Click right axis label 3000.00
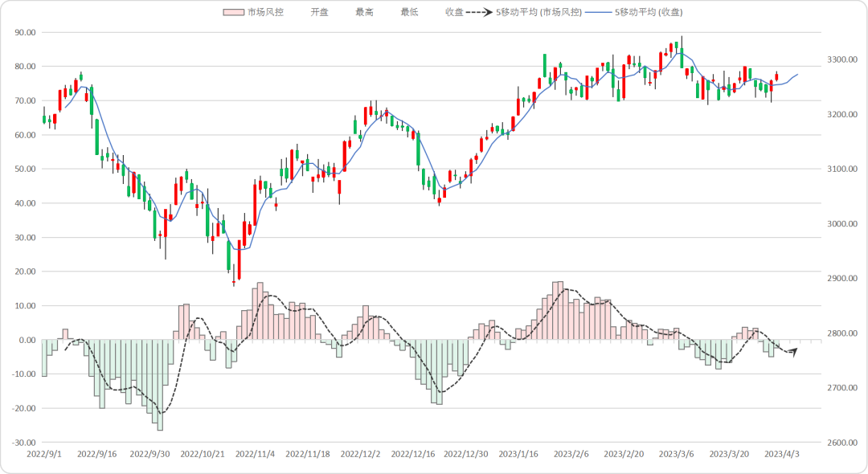Screen dimensions: 868x474 click(x=842, y=224)
